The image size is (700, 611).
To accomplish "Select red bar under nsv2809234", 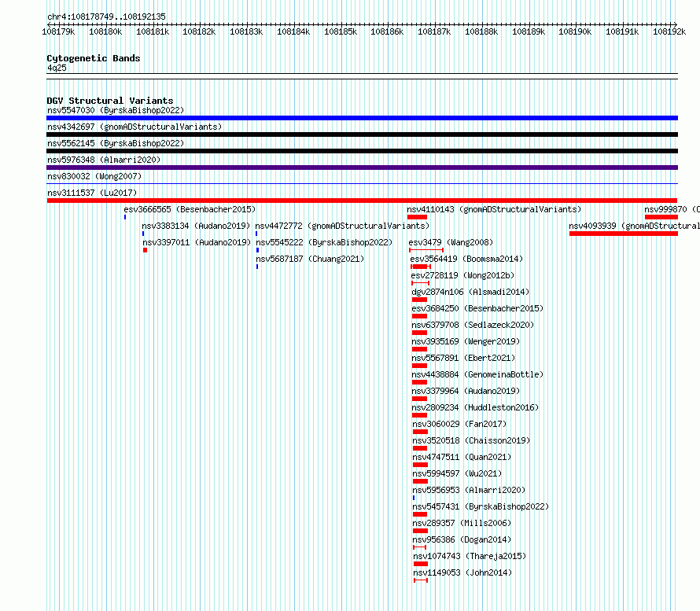I will pyautogui.click(x=420, y=415).
